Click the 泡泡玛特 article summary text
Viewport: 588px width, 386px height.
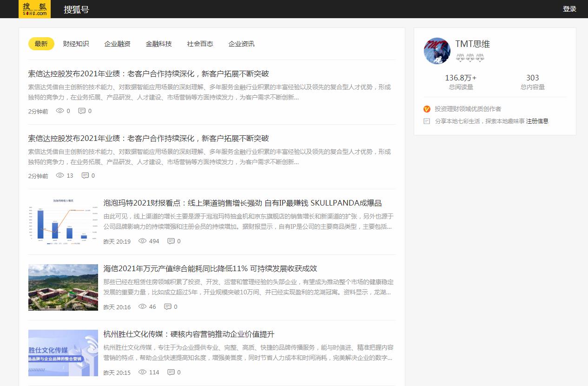pos(248,222)
